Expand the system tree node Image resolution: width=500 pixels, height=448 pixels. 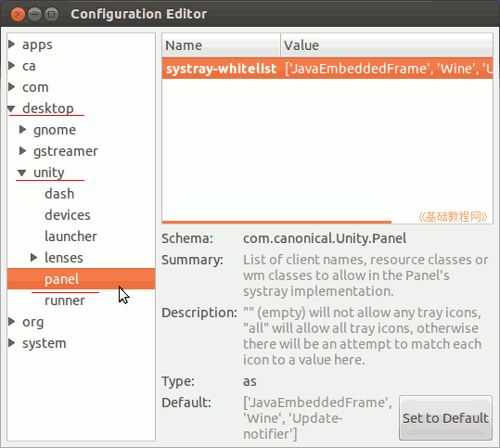(12, 343)
